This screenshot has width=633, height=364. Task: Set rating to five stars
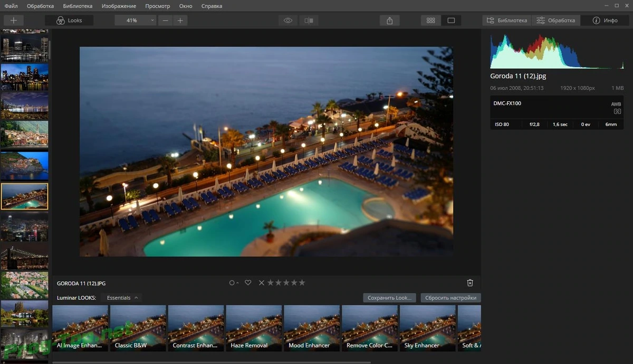click(302, 283)
